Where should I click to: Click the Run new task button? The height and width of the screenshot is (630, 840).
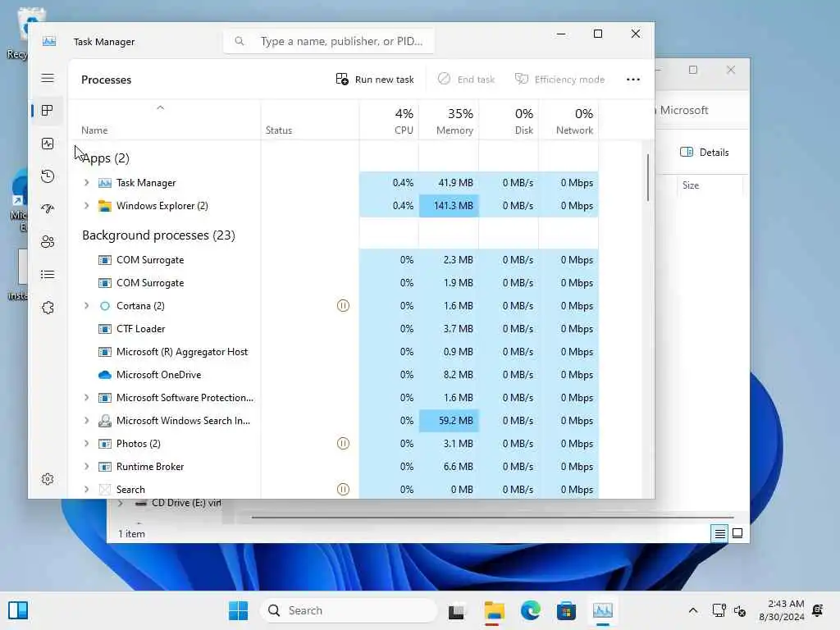pos(375,80)
